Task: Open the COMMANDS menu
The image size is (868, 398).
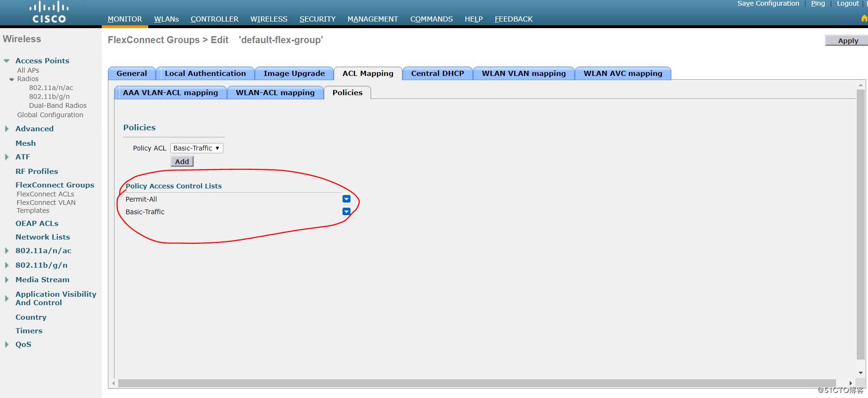Action: (432, 19)
